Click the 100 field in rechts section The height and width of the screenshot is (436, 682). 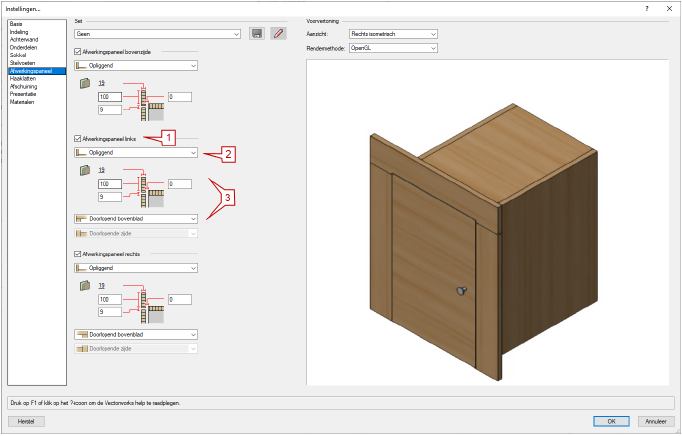point(110,300)
